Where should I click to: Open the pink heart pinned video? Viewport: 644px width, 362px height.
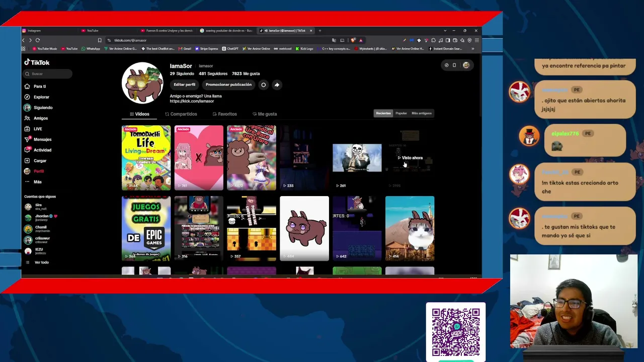tap(199, 158)
